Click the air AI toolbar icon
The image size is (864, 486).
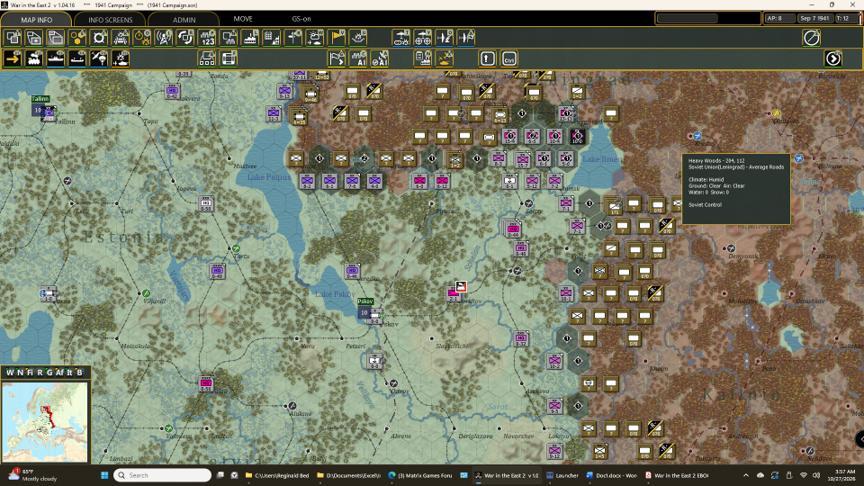(380, 58)
